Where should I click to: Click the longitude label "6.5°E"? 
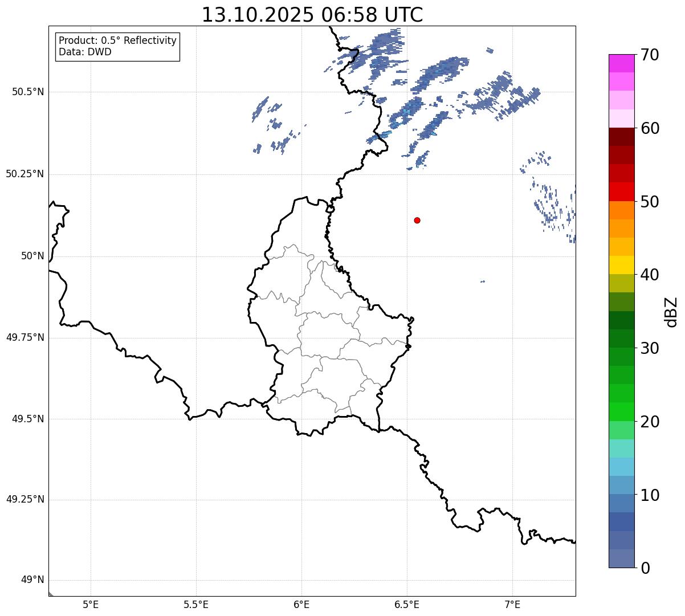(407, 604)
